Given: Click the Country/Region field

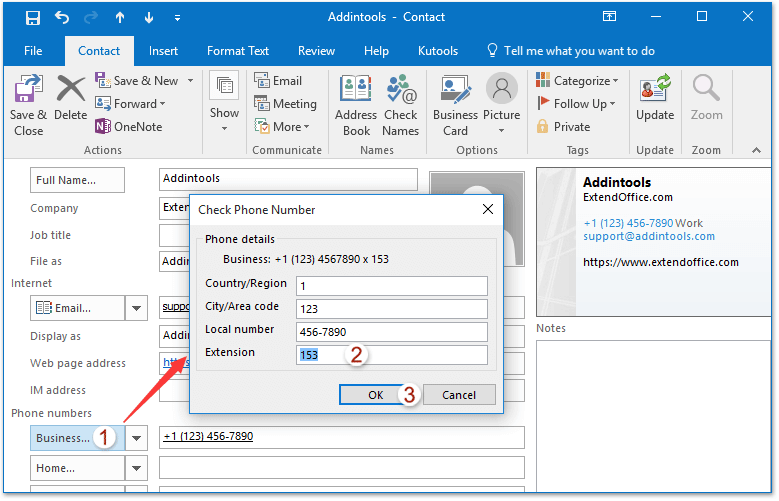Looking at the screenshot, I should click(x=391, y=286).
